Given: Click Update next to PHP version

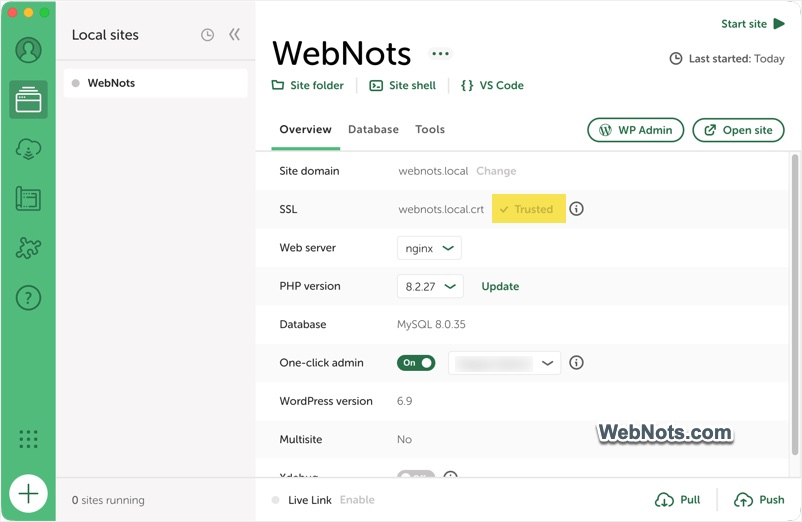Looking at the screenshot, I should (500, 286).
